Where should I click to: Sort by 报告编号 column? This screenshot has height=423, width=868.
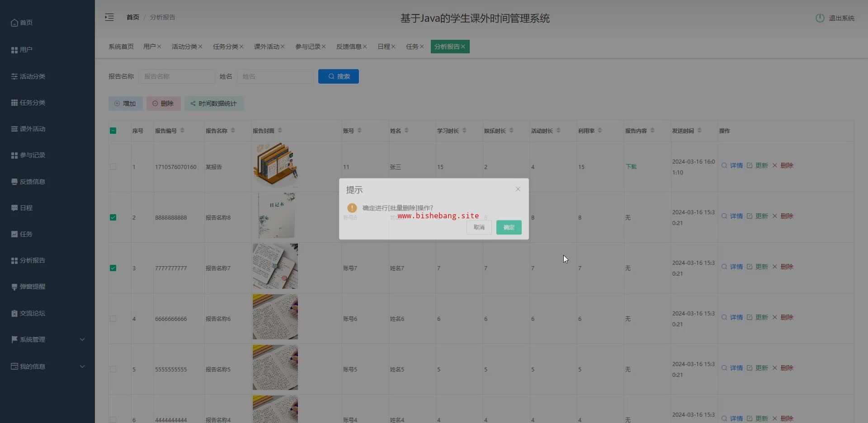pyautogui.click(x=182, y=131)
